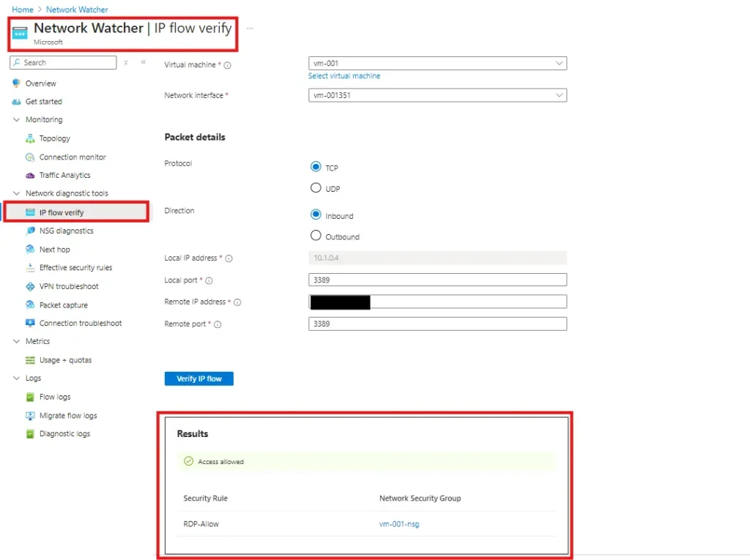This screenshot has width=750, height=560.
Task: Click the Connection monitor icon
Action: [x=30, y=157]
